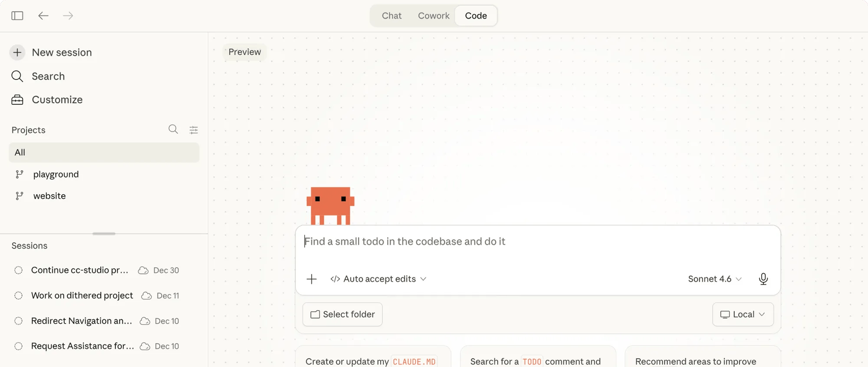Open the Customize page
Image resolution: width=868 pixels, height=367 pixels.
tap(57, 100)
